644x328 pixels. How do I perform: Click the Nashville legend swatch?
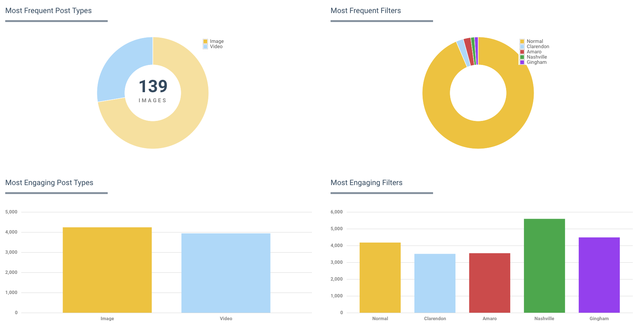pos(522,57)
